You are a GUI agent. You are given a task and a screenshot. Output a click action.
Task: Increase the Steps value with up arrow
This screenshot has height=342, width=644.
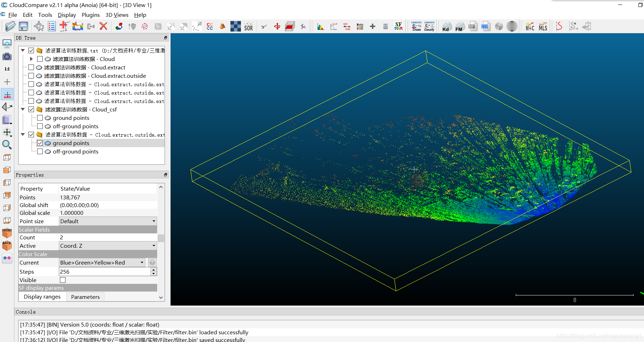153,269
